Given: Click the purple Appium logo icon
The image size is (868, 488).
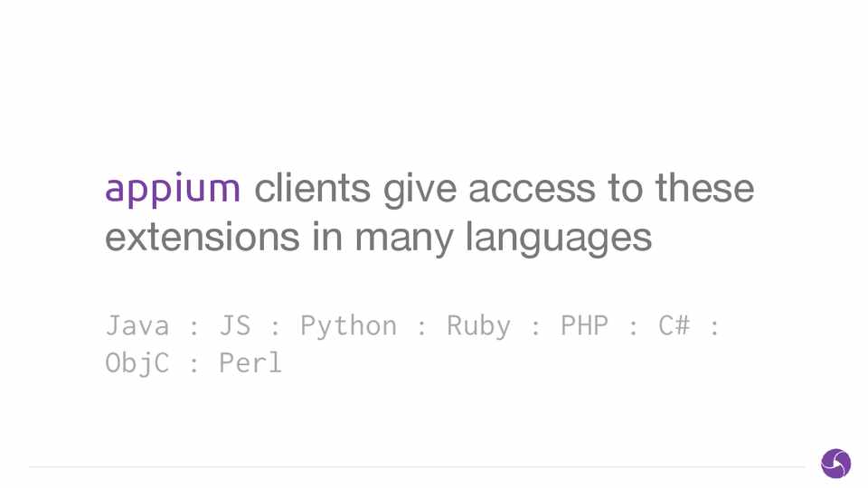Looking at the screenshot, I should click(x=835, y=464).
